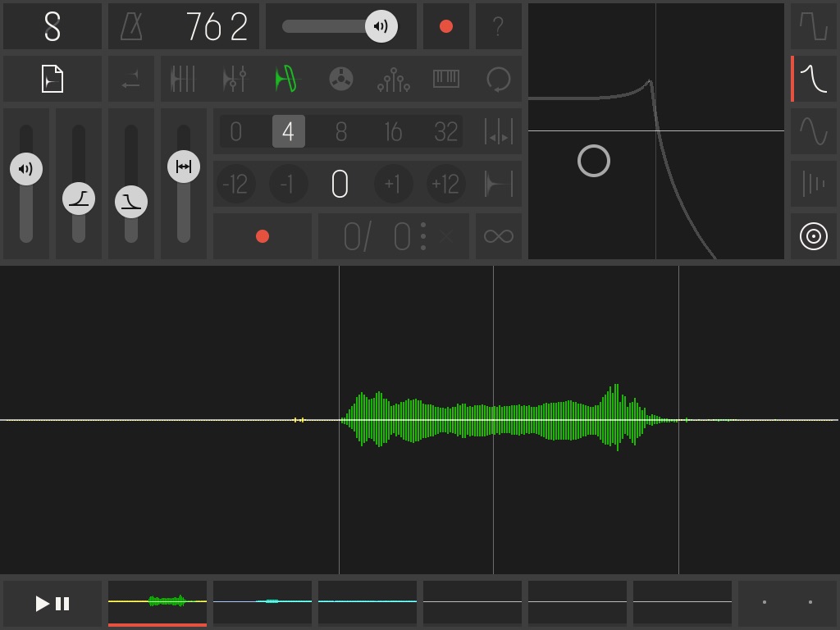Toggle the metronome icon
The image size is (840, 630).
coord(131,26)
